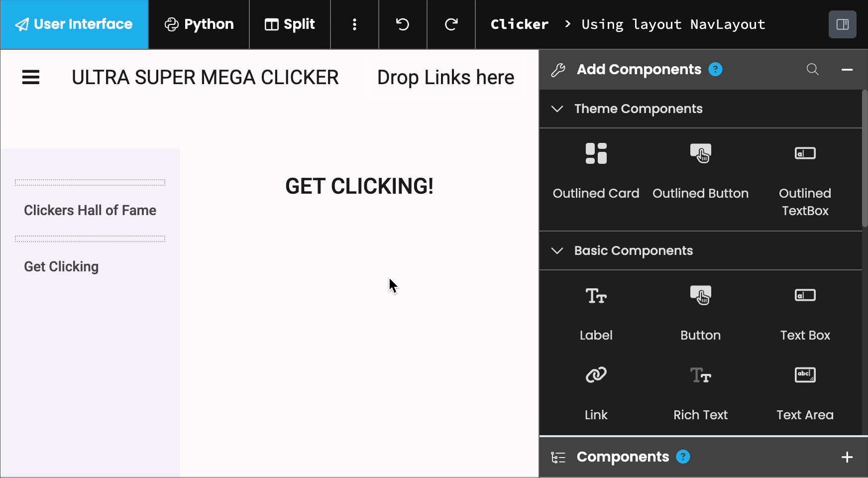
Task: Select the Label basic component
Action: pyautogui.click(x=596, y=311)
